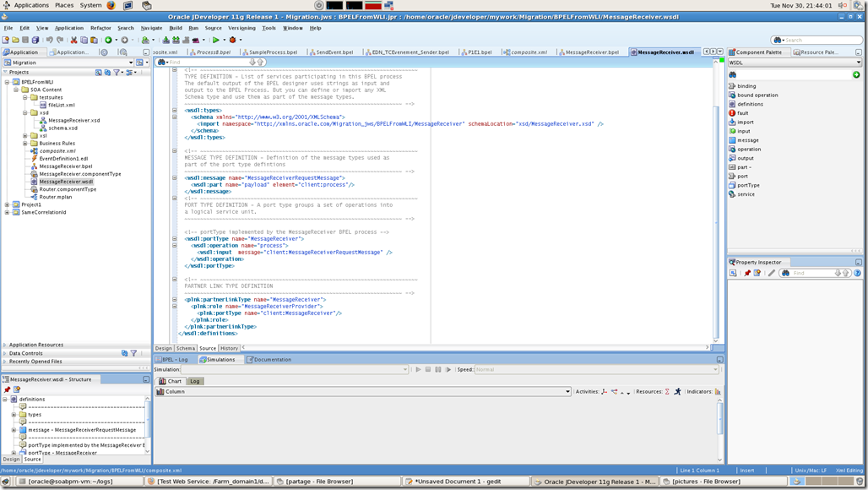
Task: Click the filter funnel icon in Projects
Action: click(117, 72)
